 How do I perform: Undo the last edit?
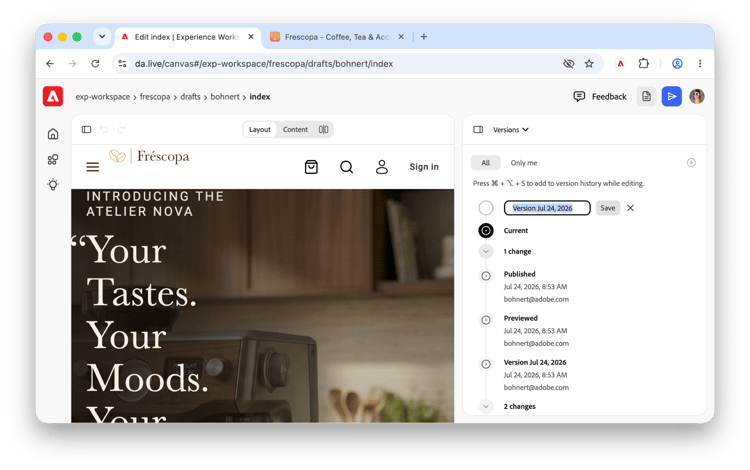[104, 130]
